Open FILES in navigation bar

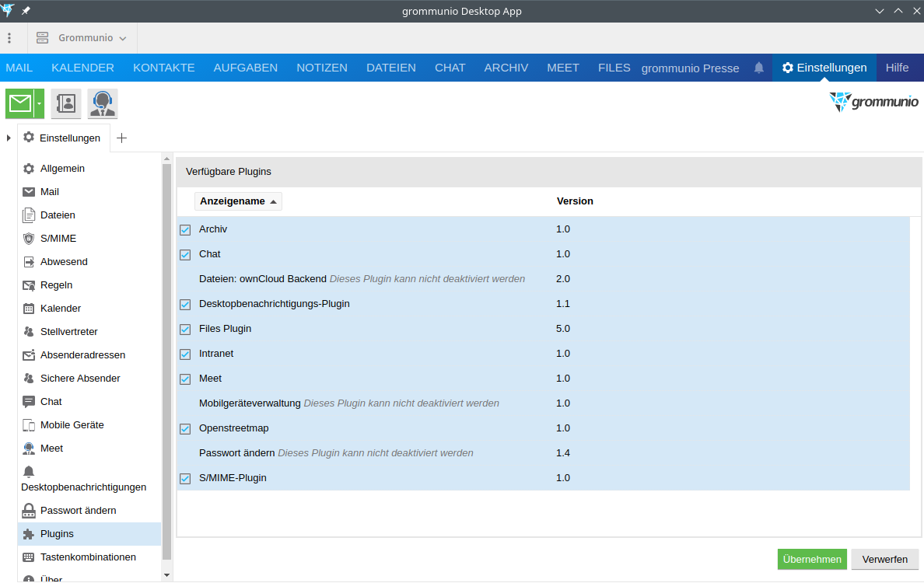coord(614,68)
